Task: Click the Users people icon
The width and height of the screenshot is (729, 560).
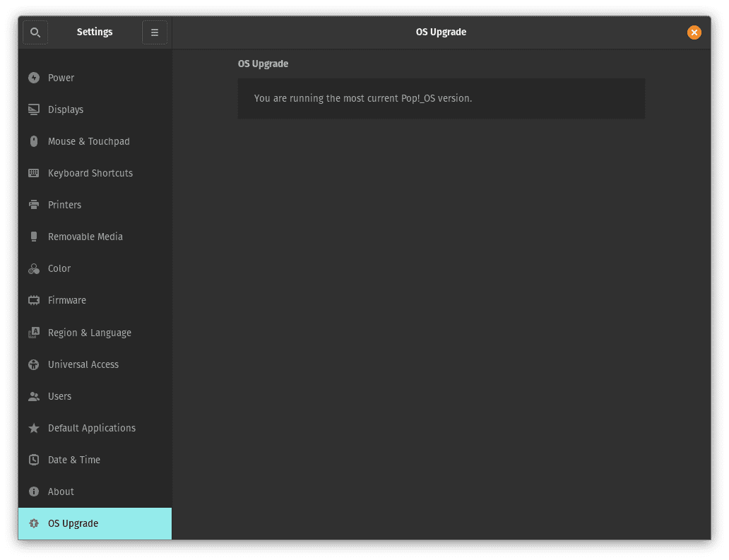Action: pyautogui.click(x=34, y=396)
